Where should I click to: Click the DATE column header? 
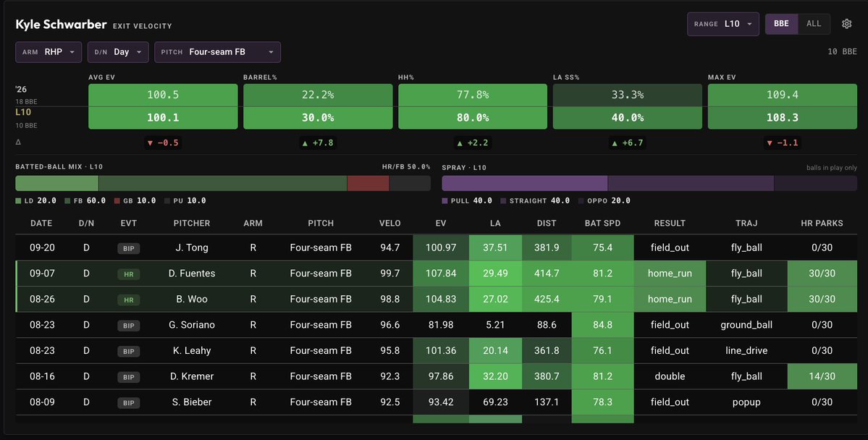(41, 223)
